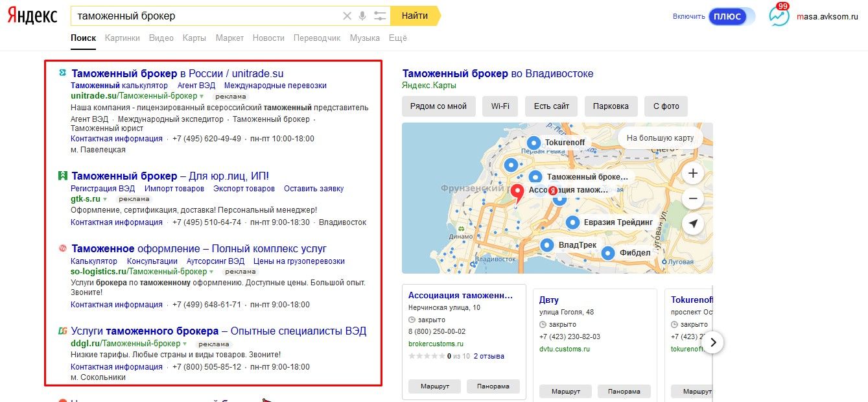868x402 pixels.
Task: Click the so-logistics.ru favicon
Action: coord(62,248)
